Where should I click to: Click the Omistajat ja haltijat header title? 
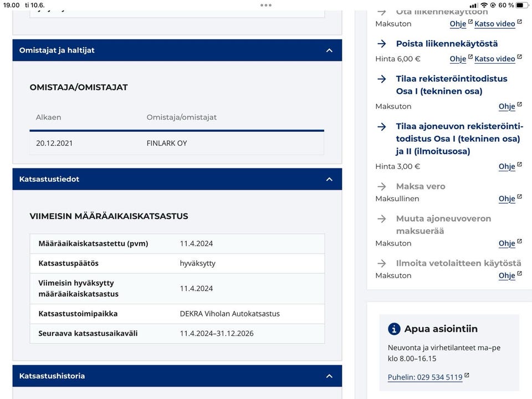coord(57,50)
